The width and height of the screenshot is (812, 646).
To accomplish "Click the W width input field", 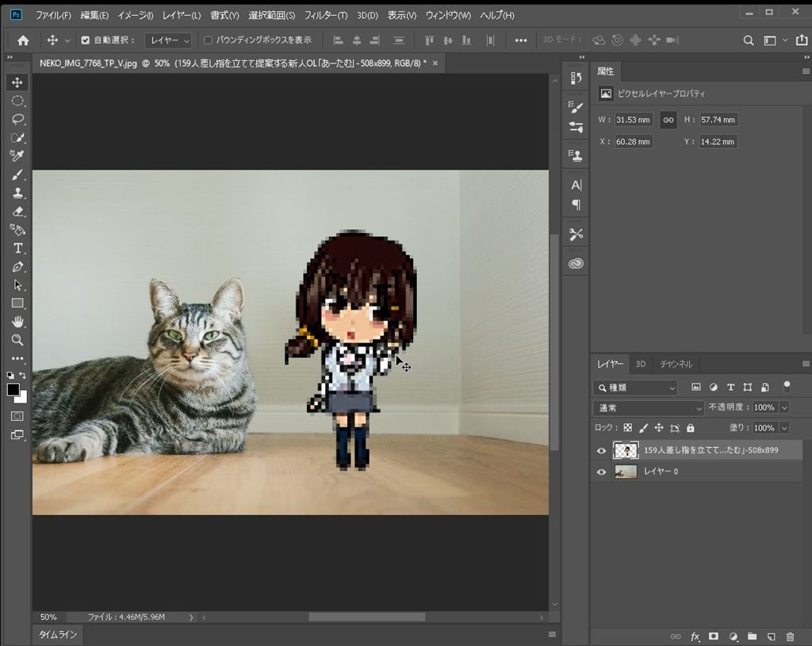I will (x=633, y=120).
